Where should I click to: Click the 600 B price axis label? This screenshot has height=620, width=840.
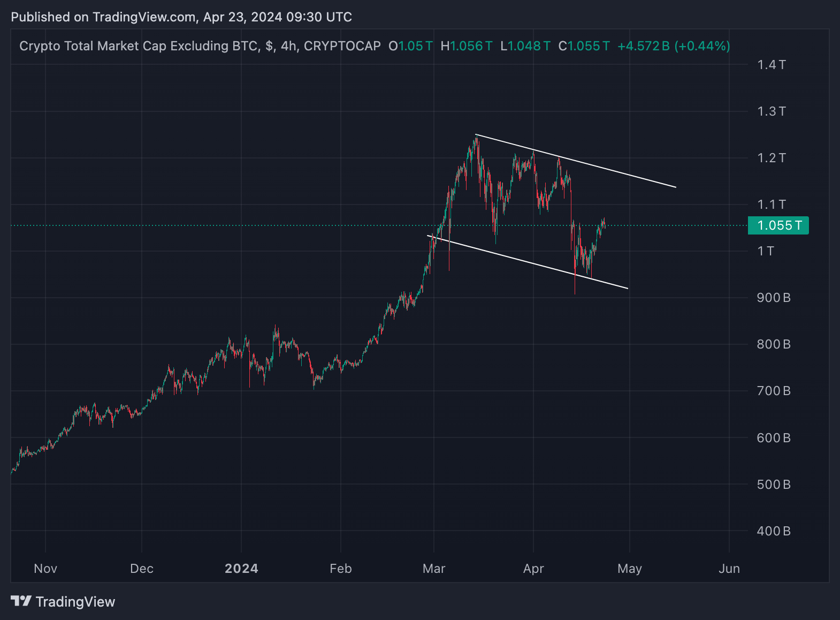(774, 438)
